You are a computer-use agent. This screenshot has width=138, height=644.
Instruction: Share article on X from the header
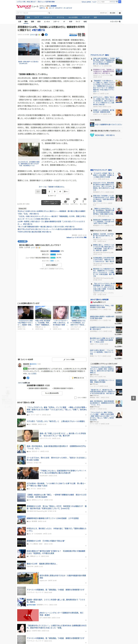(43, 35)
